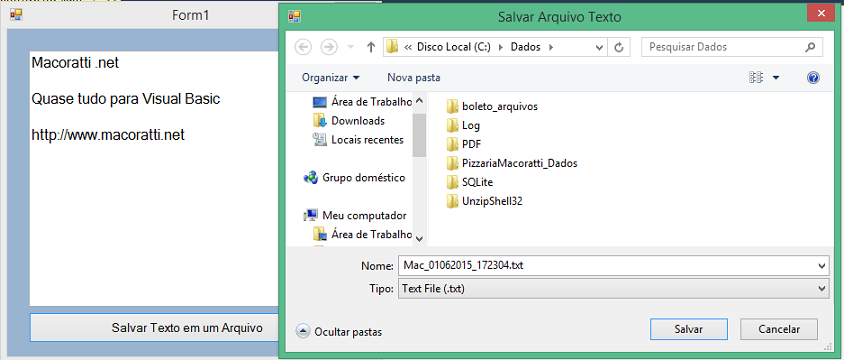Open view options dropdown arrow
Viewport: 844px width, 360px height.
(x=776, y=78)
